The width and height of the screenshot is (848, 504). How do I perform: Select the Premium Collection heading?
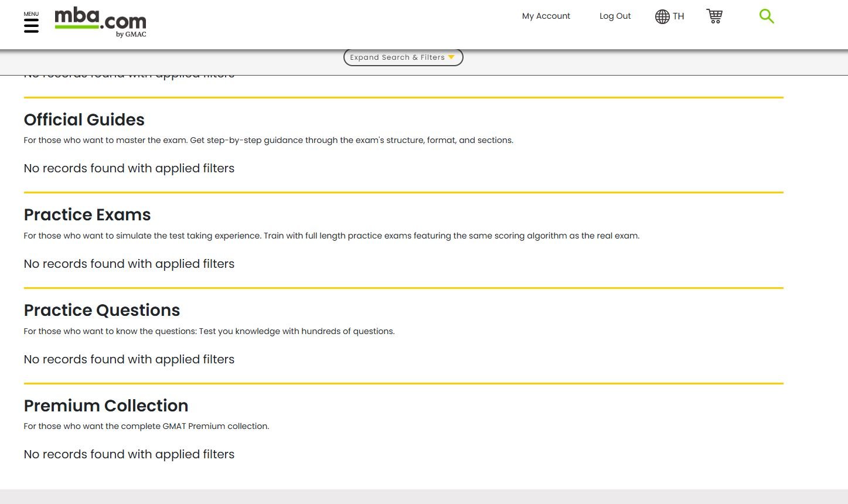105,406
